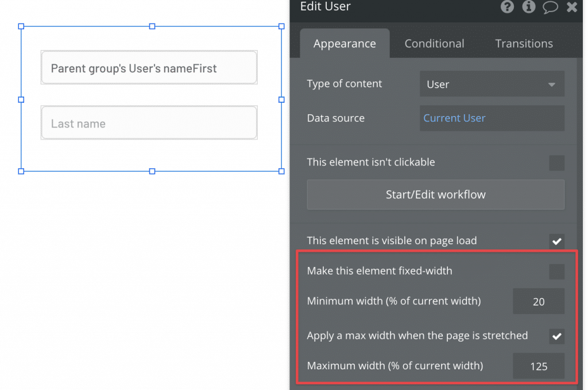The height and width of the screenshot is (390, 588).
Task: Switch to the Transitions tab
Action: click(523, 43)
